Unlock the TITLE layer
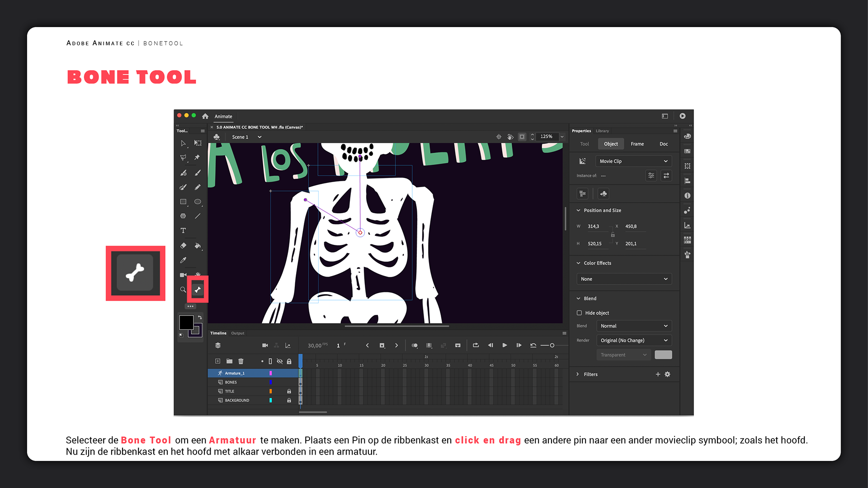The height and width of the screenshot is (488, 868). coord(289,391)
